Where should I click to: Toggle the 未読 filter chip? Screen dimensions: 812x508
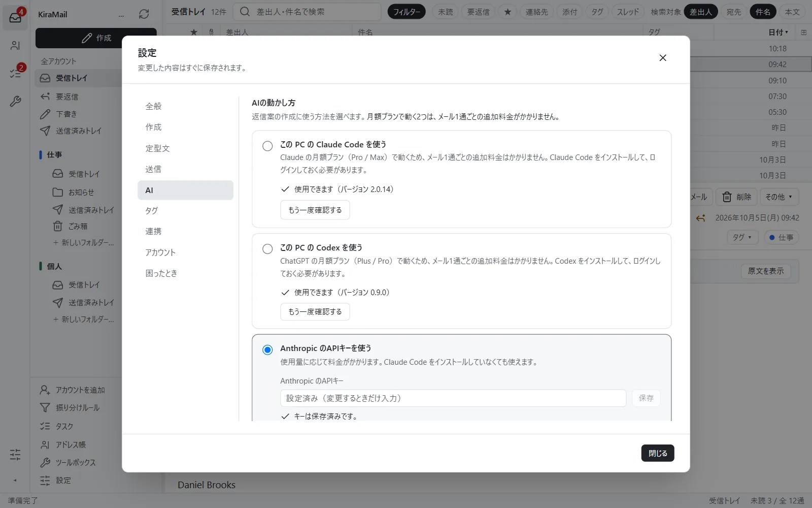point(446,12)
